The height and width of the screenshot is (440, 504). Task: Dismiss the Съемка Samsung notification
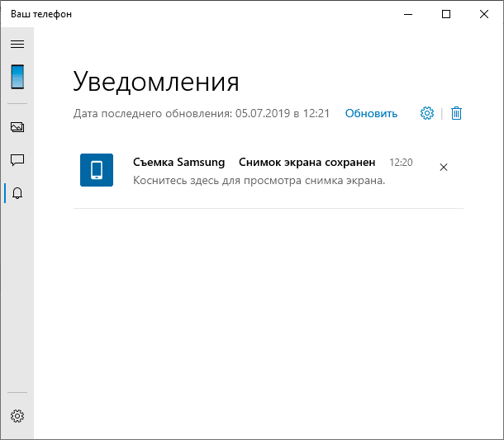444,168
